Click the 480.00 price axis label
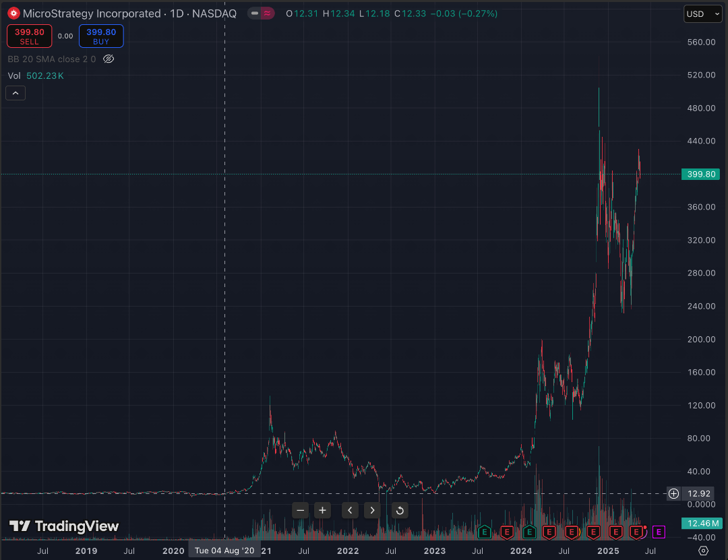 point(701,108)
